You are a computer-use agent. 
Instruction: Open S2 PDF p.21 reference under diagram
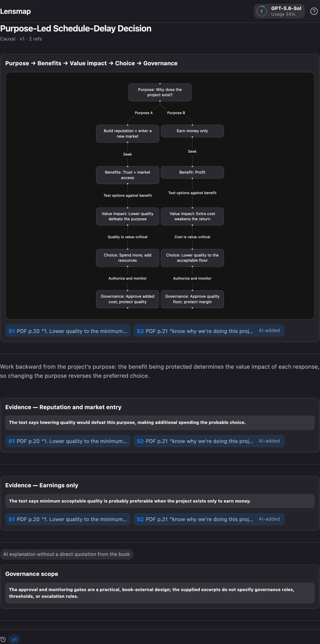(x=209, y=331)
